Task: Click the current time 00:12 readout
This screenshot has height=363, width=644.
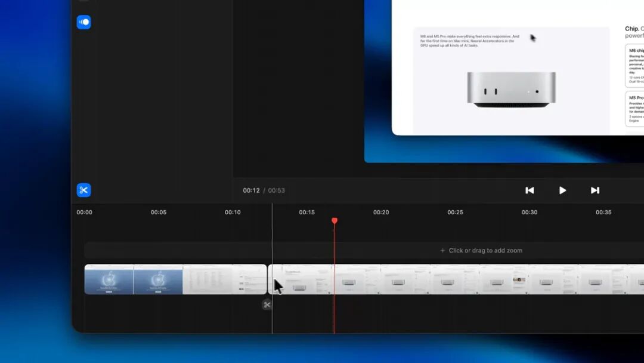Action: click(252, 190)
